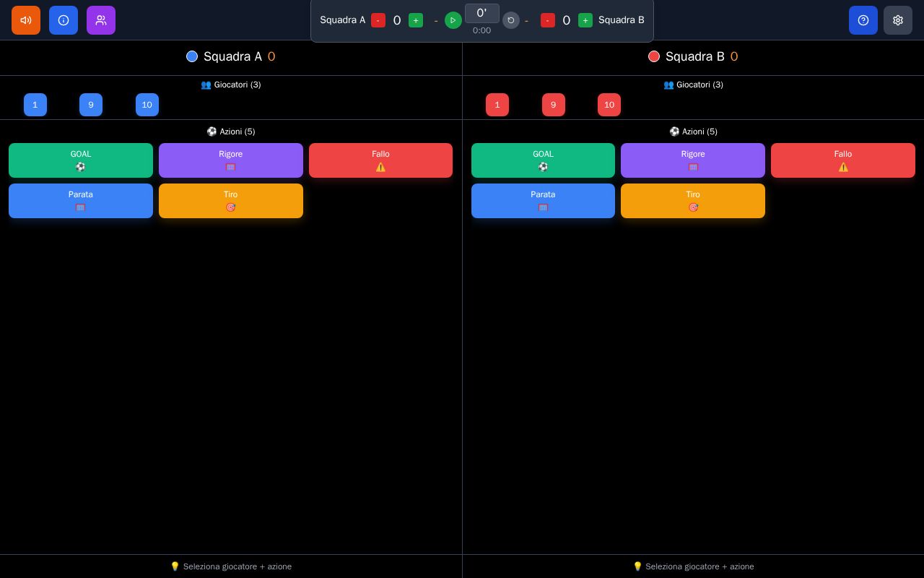Screen dimensions: 924x578
Task: Select player 9 of Squadra A
Action: point(91,105)
